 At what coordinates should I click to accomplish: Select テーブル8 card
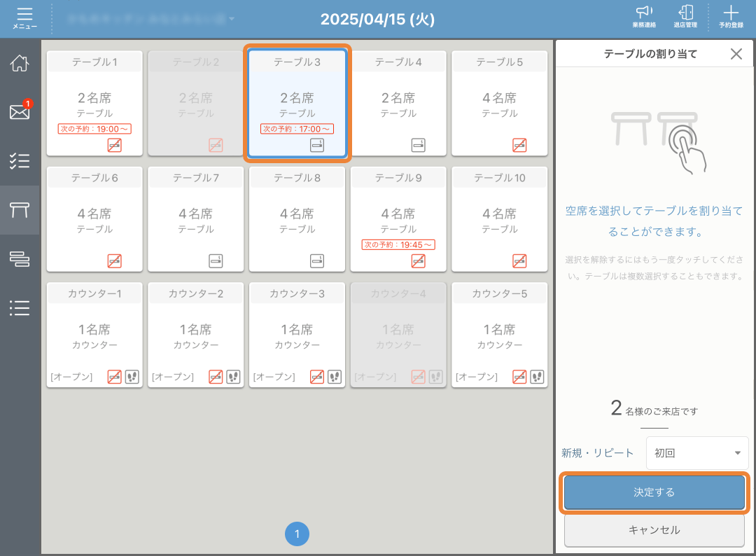coord(297,219)
